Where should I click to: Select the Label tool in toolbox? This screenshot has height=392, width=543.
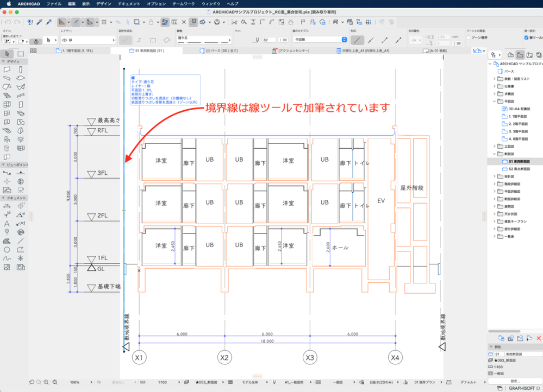pyautogui.click(x=21, y=224)
